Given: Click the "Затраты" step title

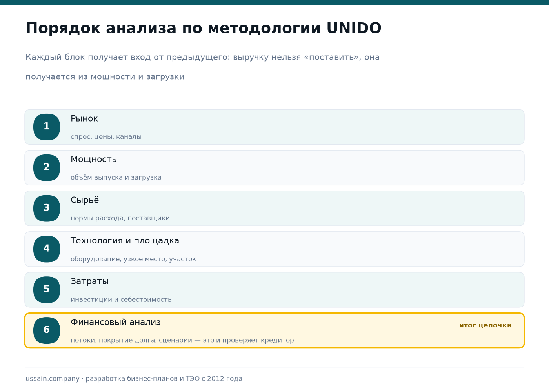Looking at the screenshot, I should click(89, 281).
